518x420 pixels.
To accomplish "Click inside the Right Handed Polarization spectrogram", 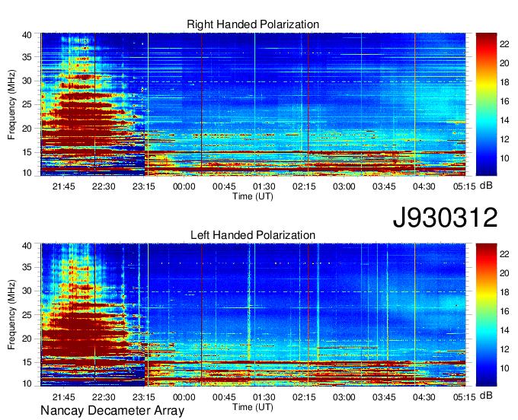I will pyautogui.click(x=253, y=104).
